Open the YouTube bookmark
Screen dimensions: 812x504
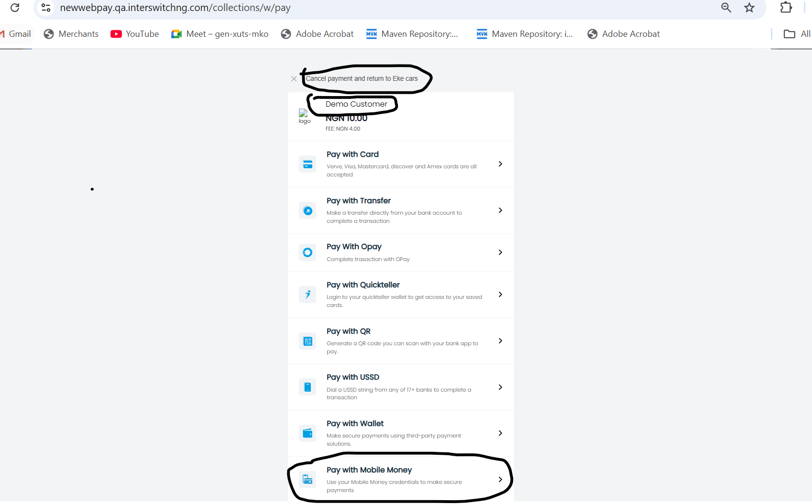point(135,34)
